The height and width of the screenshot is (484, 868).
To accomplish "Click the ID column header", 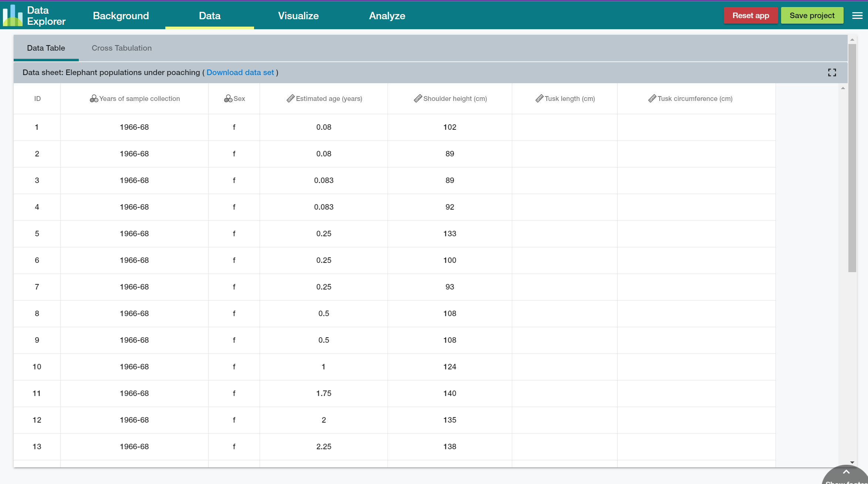I will click(x=37, y=99).
